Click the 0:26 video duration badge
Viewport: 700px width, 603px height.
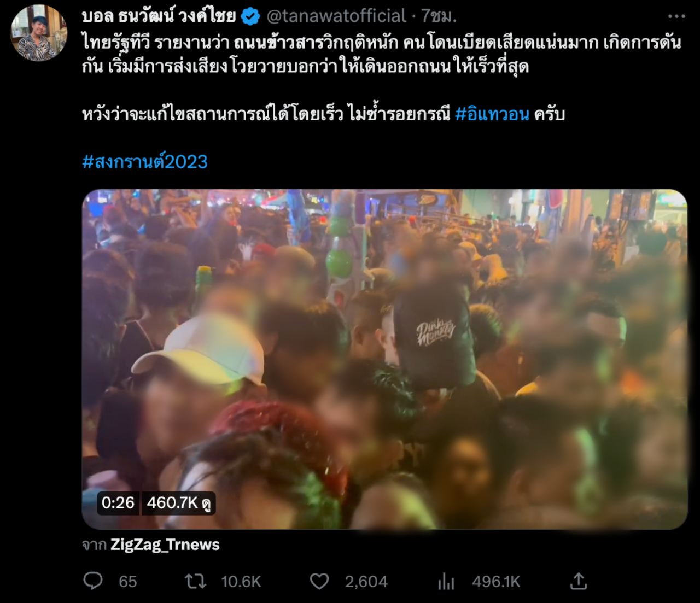pos(118,503)
